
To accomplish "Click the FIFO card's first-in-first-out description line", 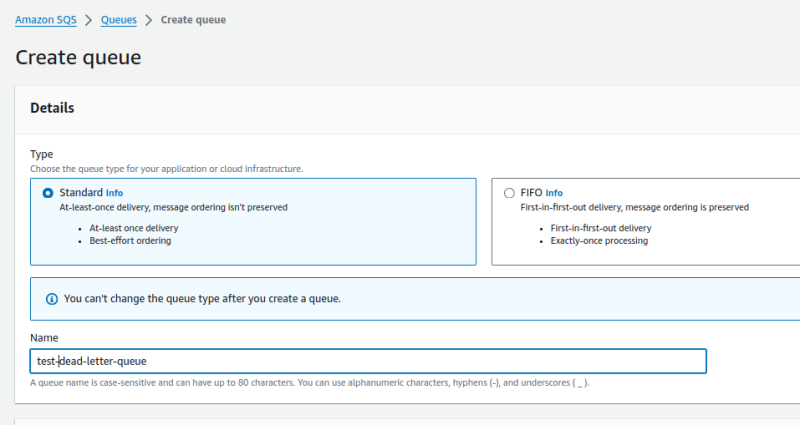I will click(634, 207).
